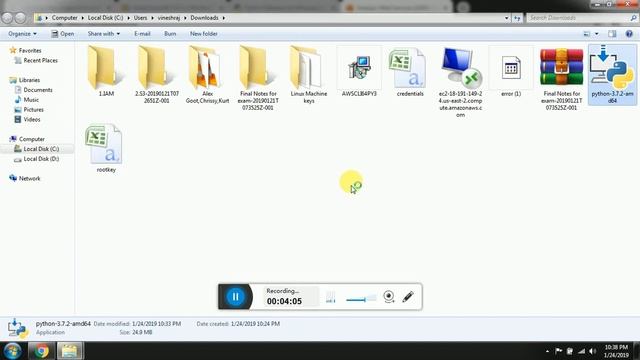The image size is (640, 360).
Task: Toggle the recorder webcam icon
Action: point(389,297)
